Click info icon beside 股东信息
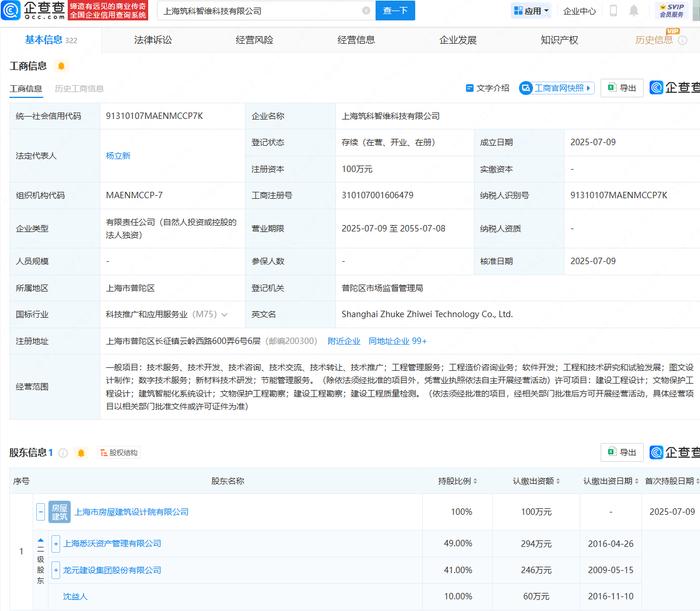 63,453
